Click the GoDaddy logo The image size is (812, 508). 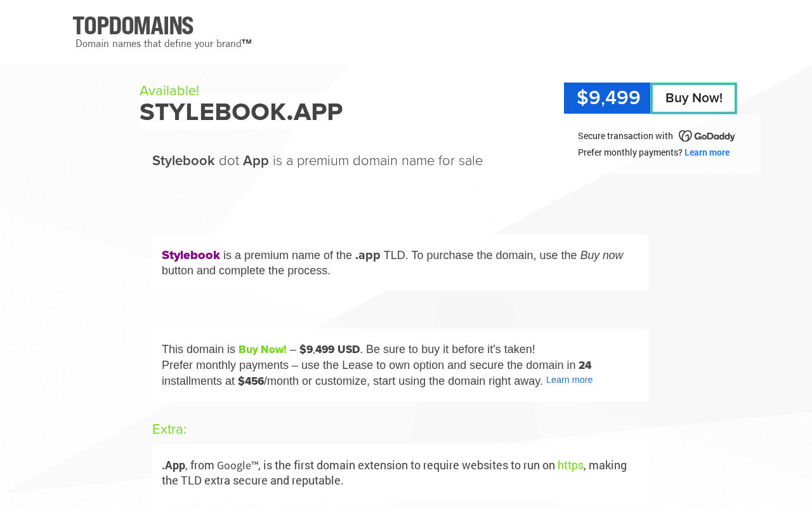click(x=707, y=136)
